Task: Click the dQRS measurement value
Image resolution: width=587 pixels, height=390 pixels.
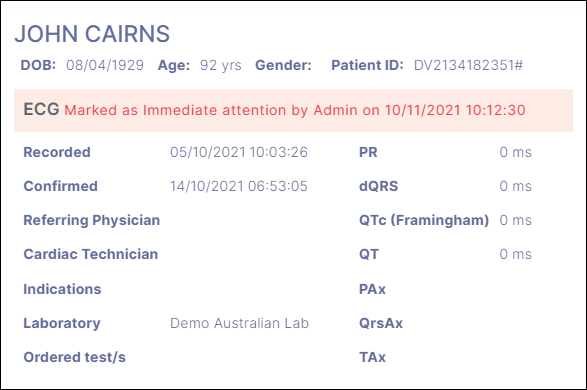Action: point(515,186)
